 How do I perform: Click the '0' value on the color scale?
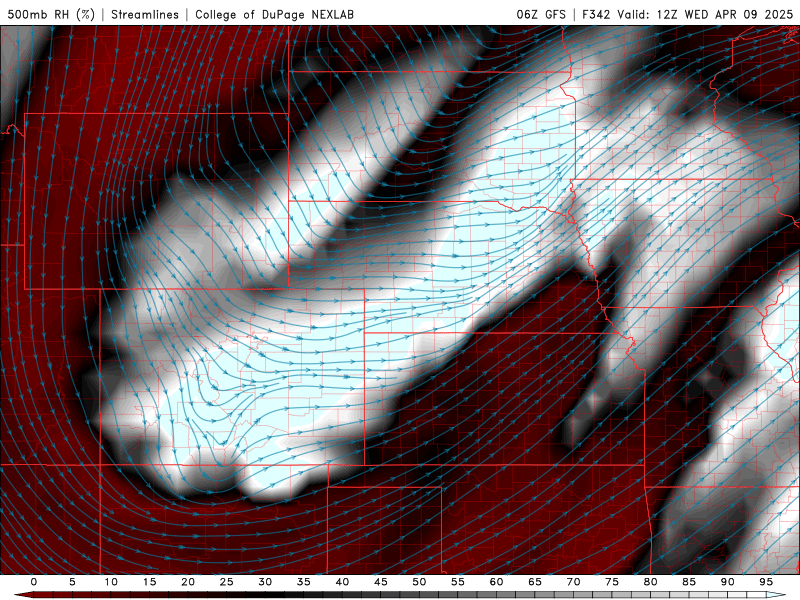[34, 582]
